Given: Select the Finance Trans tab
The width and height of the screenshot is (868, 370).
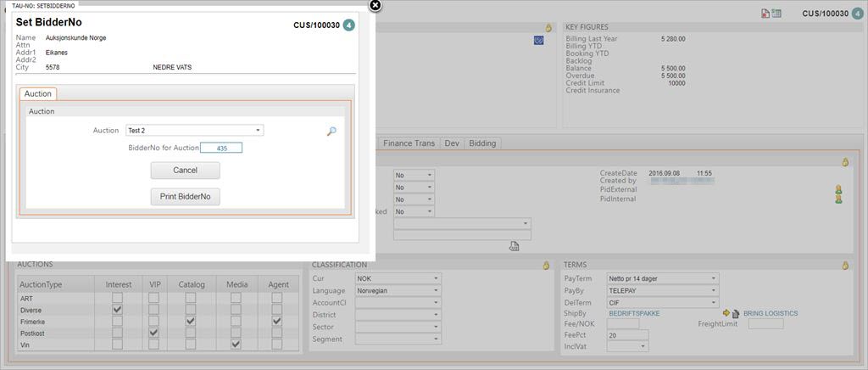Looking at the screenshot, I should tap(409, 143).
